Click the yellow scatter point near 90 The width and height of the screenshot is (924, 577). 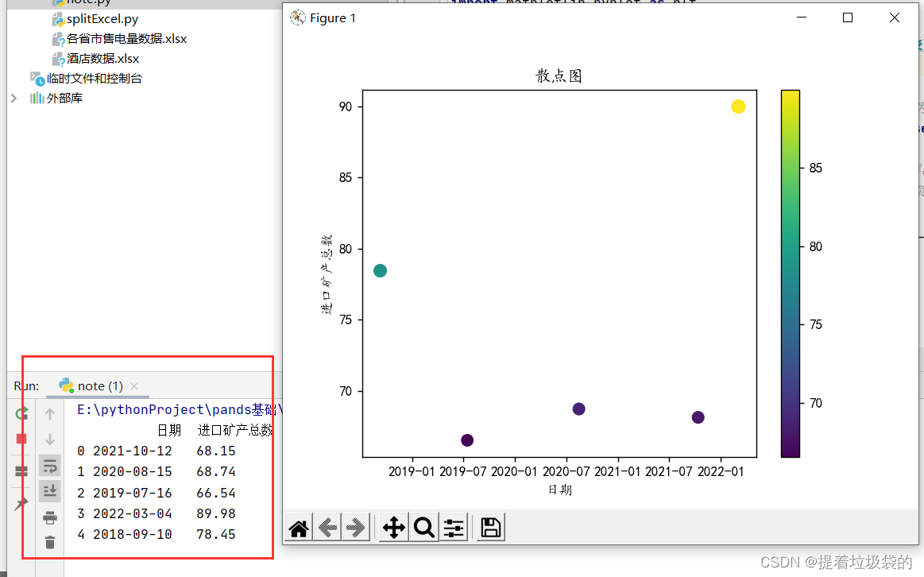point(738,106)
